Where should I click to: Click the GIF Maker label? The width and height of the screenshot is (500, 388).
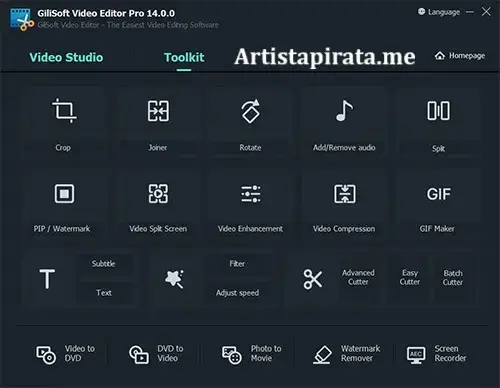point(437,229)
